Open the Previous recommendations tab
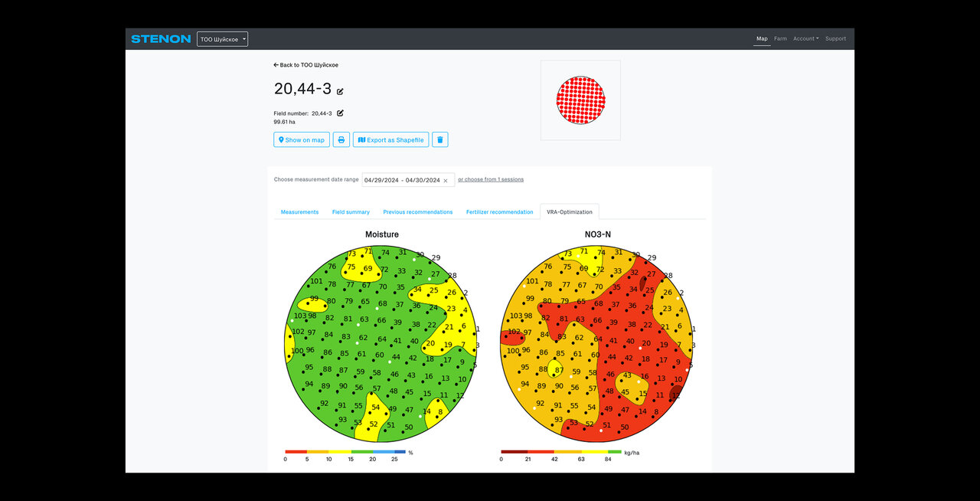Screen dimensions: 980x501 click(418, 212)
